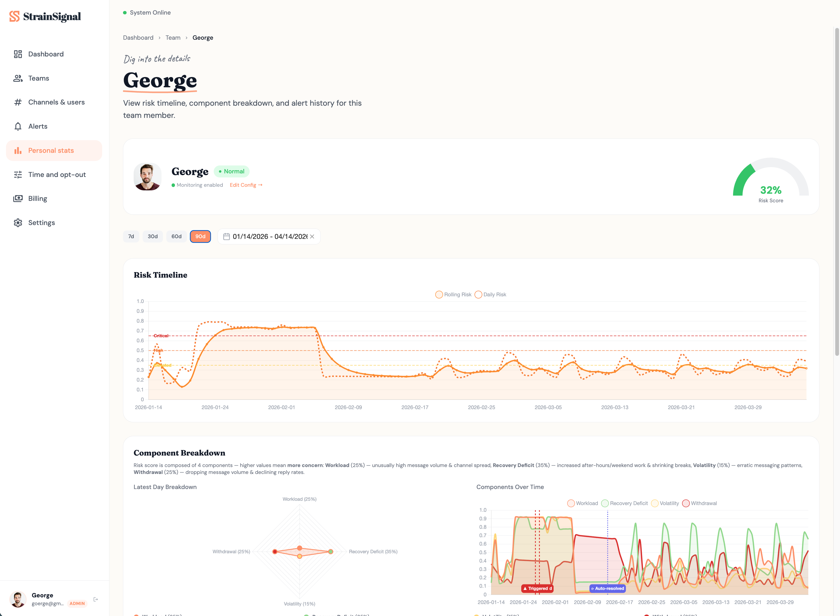
Task: Click the Channels & users hash icon
Action: point(18,102)
